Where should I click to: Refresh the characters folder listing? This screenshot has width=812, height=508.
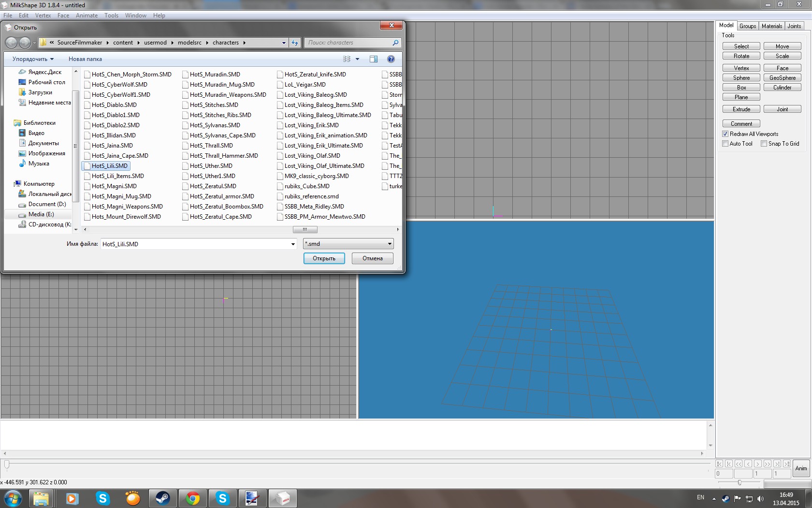(x=295, y=43)
